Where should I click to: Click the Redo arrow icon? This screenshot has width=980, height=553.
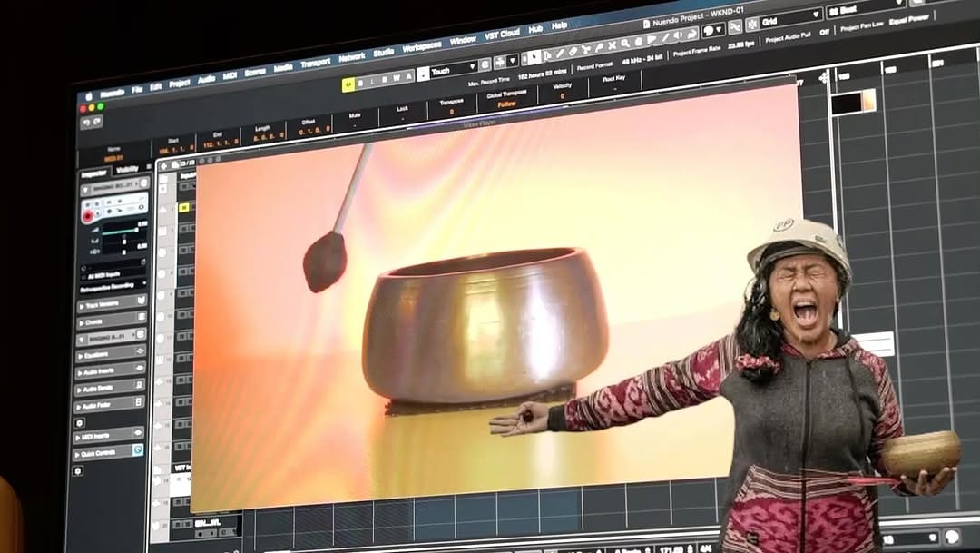coord(97,122)
